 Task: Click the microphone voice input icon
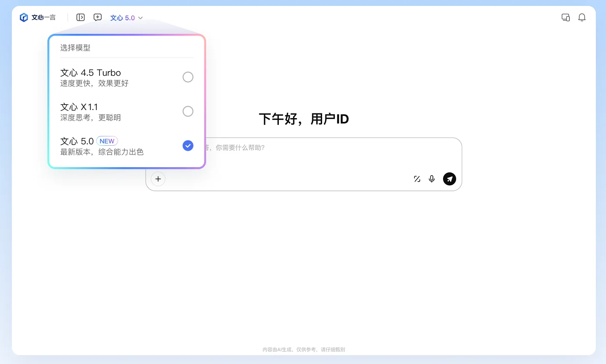[432, 179]
